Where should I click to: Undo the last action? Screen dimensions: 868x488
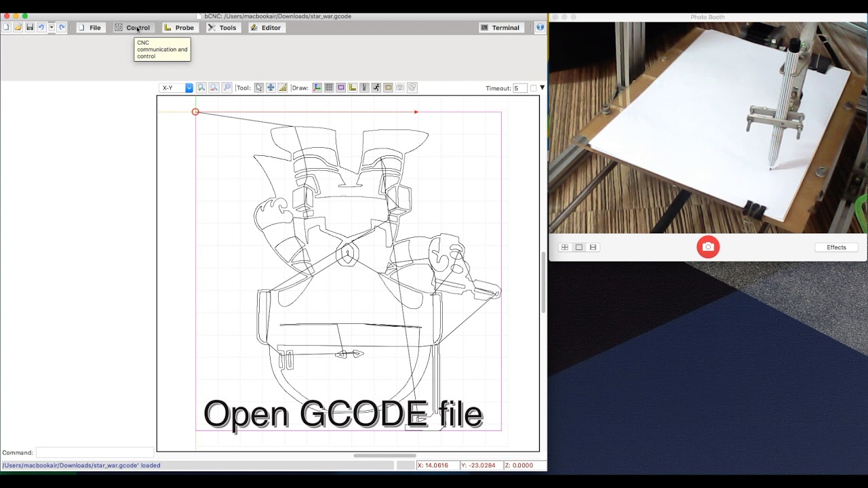[41, 27]
